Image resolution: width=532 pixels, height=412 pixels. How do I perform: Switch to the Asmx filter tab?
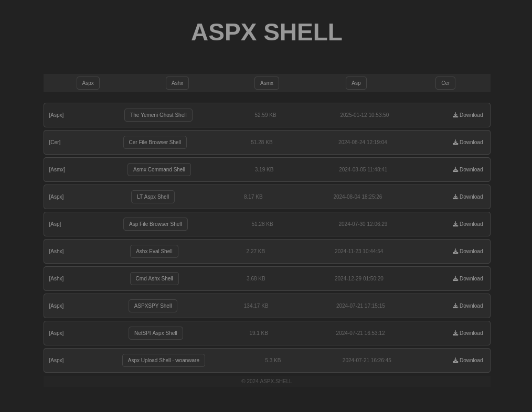click(x=267, y=83)
